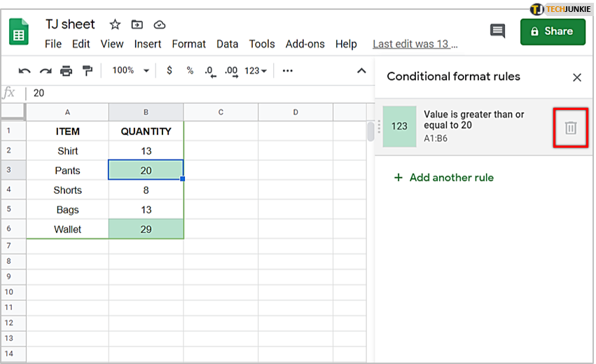This screenshot has height=364, width=596.
Task: Open the Data menu
Action: 228,44
